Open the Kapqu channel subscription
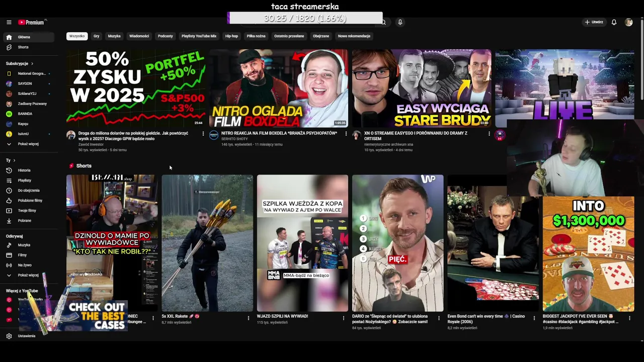This screenshot has width=644, height=362. [29, 124]
